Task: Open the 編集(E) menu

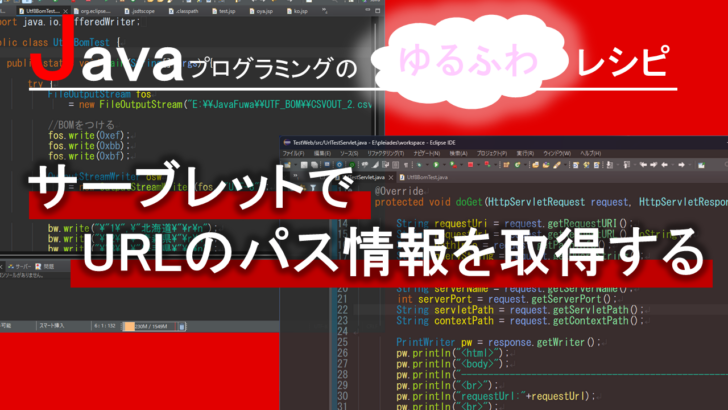Action: [x=322, y=153]
